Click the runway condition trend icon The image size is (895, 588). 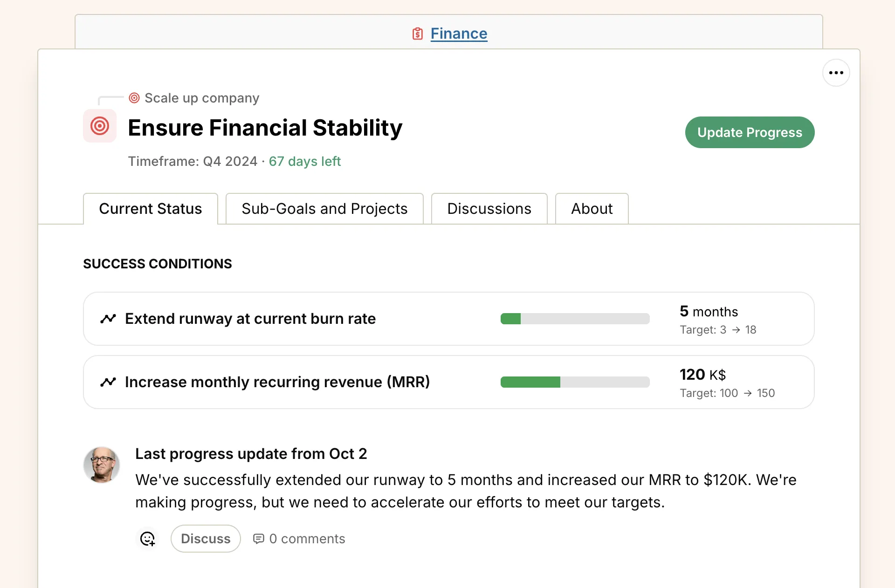click(108, 319)
